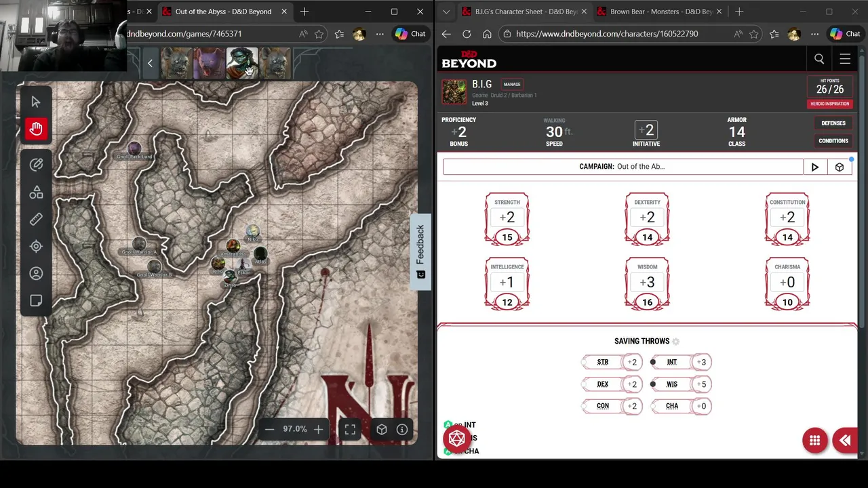Viewport: 868px width, 488px height.
Task: Roll the Wisdom +3 ability check
Action: click(647, 282)
